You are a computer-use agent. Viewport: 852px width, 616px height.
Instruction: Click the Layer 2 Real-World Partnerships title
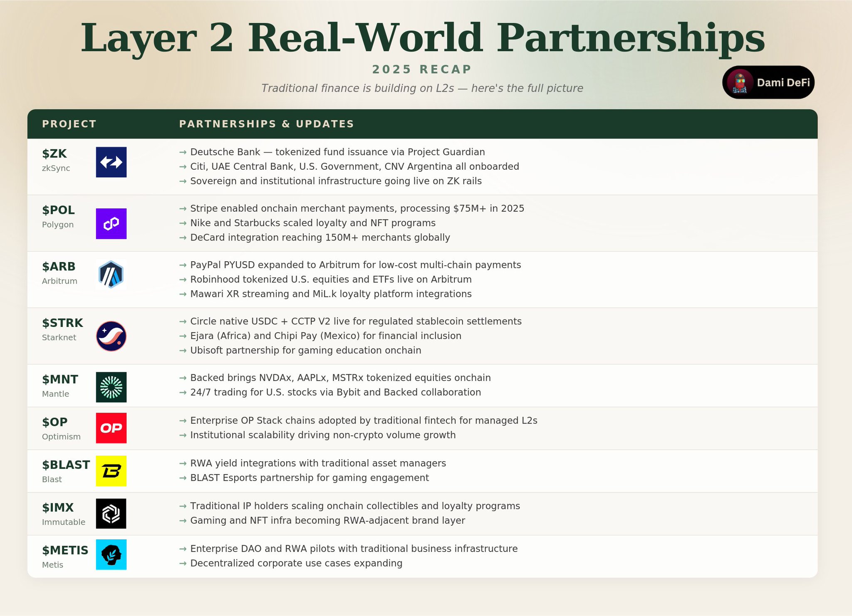coord(422,38)
